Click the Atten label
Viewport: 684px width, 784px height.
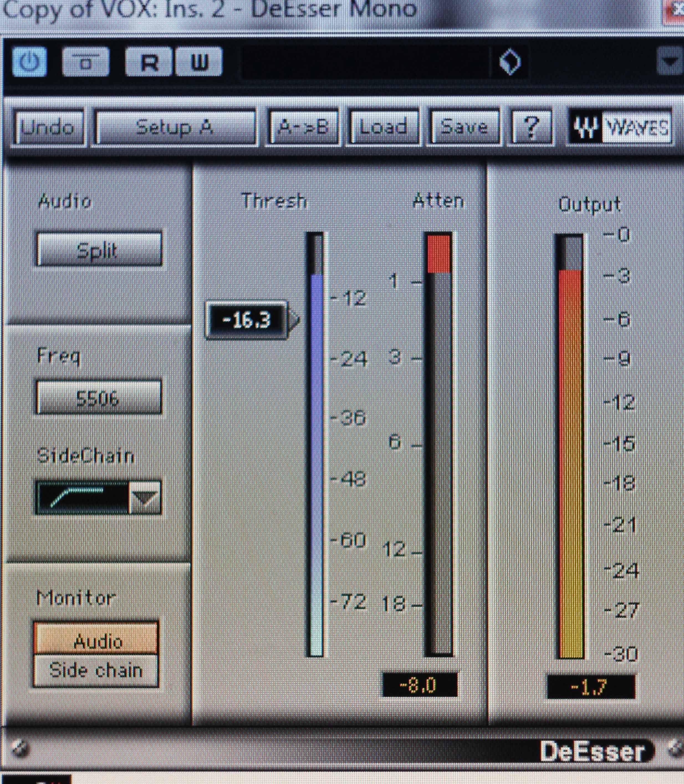click(438, 200)
